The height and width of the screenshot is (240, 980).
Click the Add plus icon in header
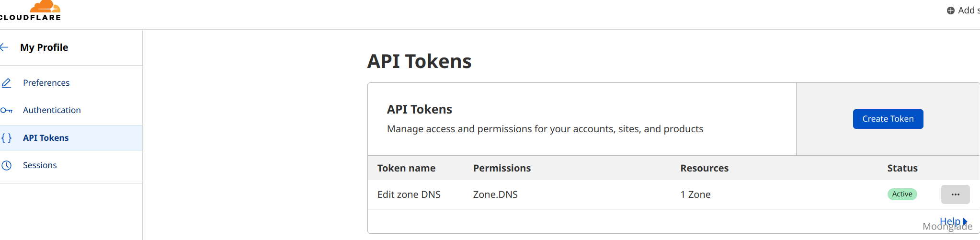pos(951,11)
